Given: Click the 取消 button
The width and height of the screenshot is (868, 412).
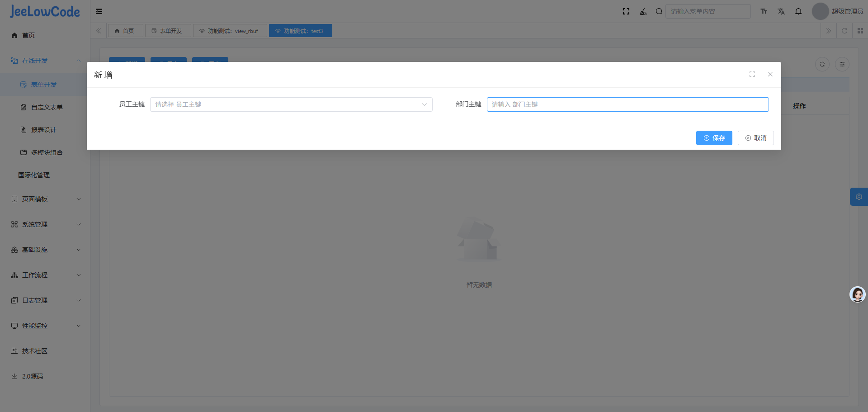Looking at the screenshot, I should tap(755, 138).
